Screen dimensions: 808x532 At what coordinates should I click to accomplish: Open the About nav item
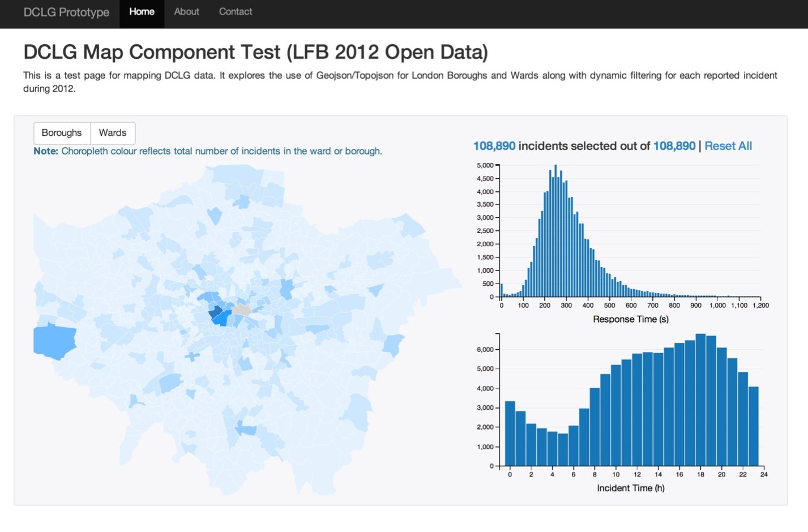186,12
